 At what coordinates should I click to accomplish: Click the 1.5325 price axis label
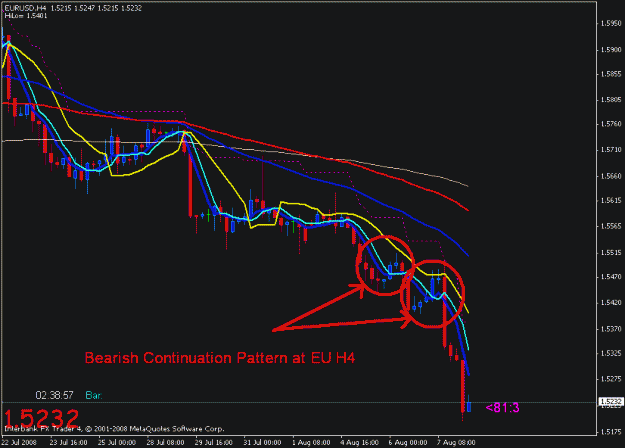[x=611, y=354]
